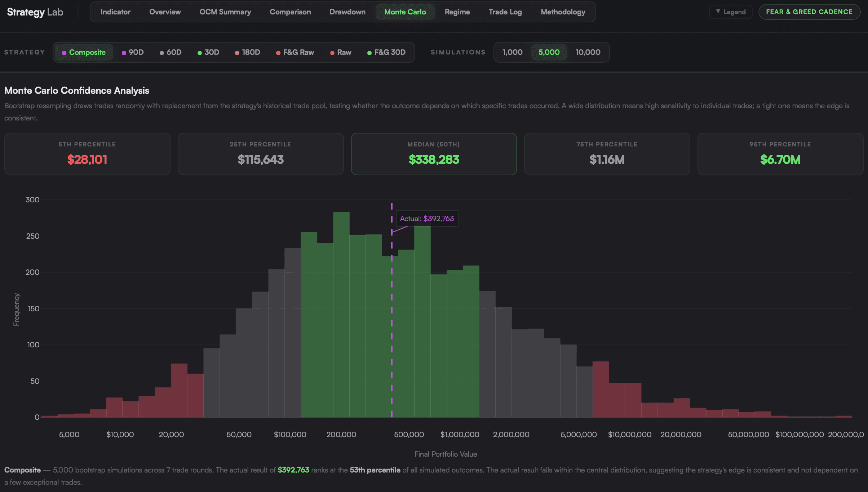Choose the F&G Raw strategy
Image resolution: width=868 pixels, height=492 pixels.
(295, 52)
